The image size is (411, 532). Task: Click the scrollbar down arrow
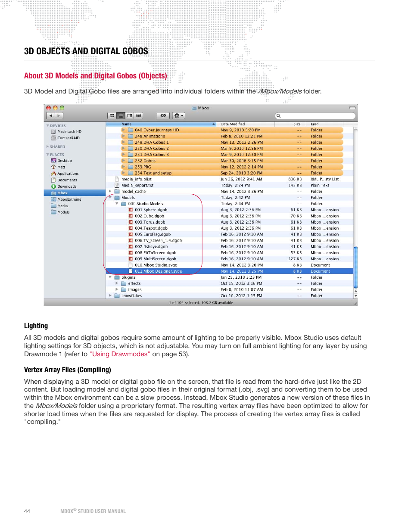pyautogui.click(x=355, y=296)
